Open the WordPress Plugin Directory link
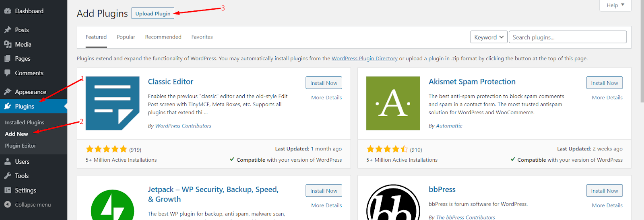This screenshot has height=220, width=644. tap(365, 58)
